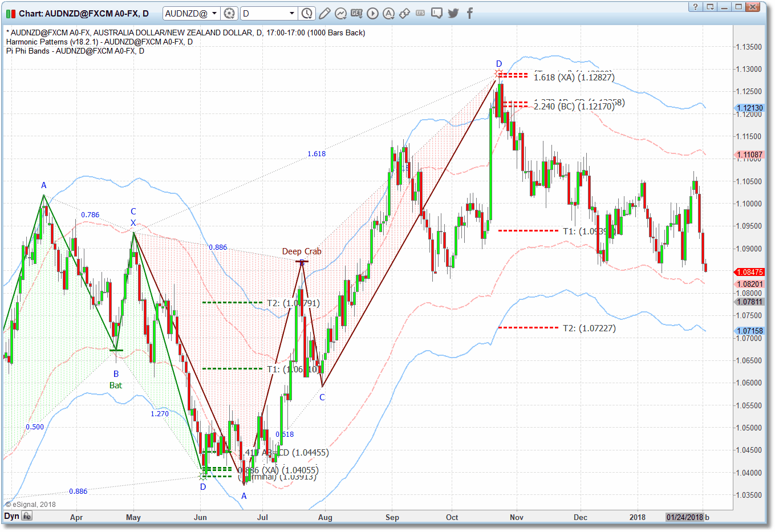Click the blue 1.12130 price tag
775x532 pixels.
pyautogui.click(x=749, y=108)
